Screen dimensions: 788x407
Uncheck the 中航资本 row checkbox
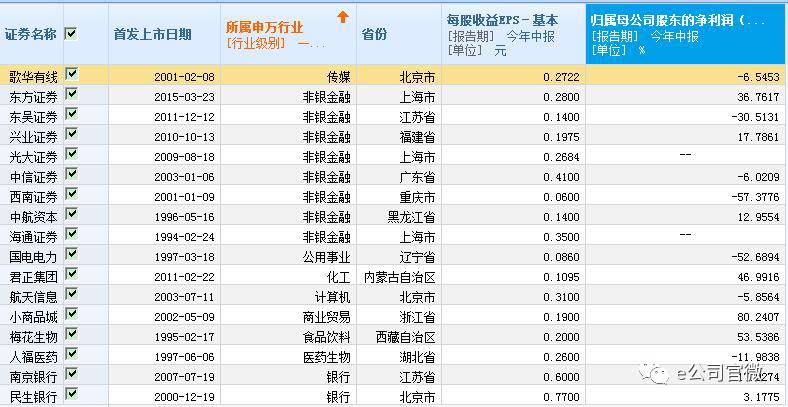pyautogui.click(x=71, y=214)
